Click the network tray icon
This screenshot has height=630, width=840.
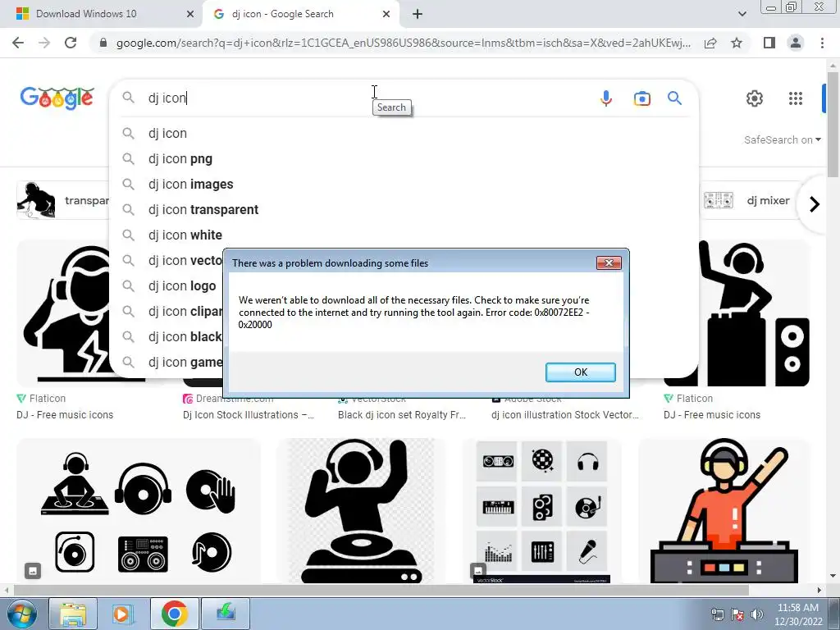pyautogui.click(x=717, y=614)
